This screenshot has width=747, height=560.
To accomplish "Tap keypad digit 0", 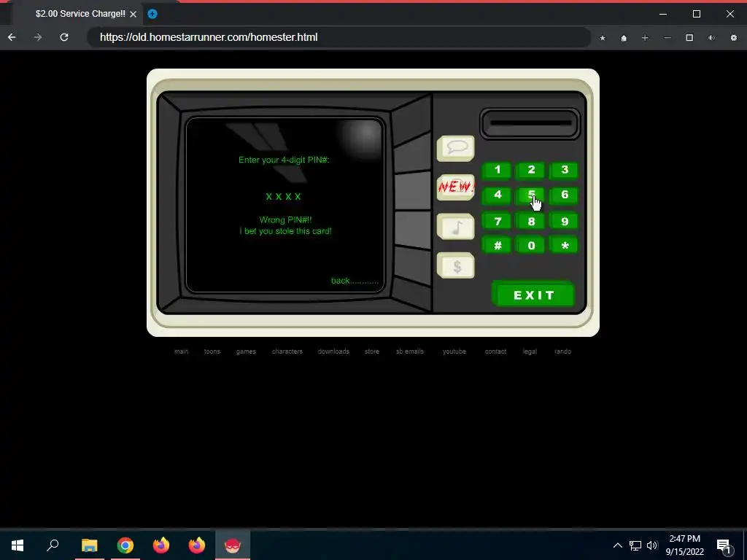I will pos(531,246).
